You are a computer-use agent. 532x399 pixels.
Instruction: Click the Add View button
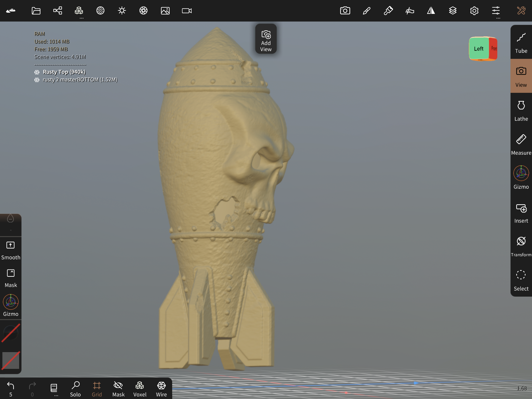266,39
